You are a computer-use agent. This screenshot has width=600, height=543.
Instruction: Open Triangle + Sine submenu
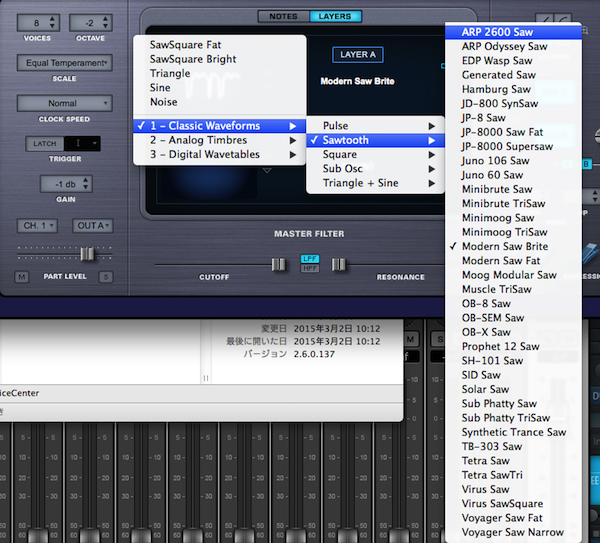375,183
